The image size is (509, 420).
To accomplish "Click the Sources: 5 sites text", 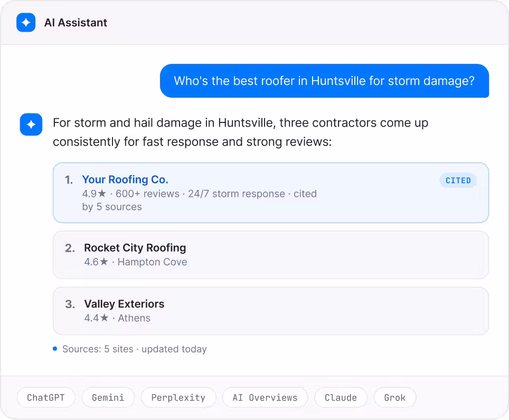I will (98, 349).
